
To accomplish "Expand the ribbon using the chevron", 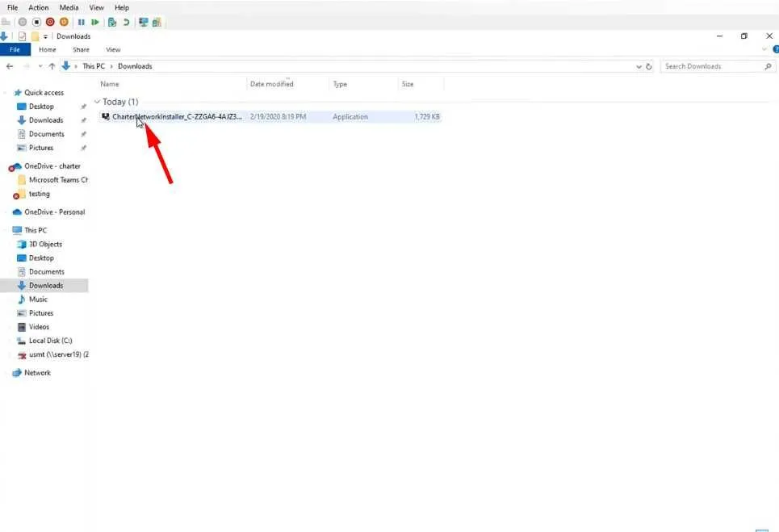I will pos(764,50).
